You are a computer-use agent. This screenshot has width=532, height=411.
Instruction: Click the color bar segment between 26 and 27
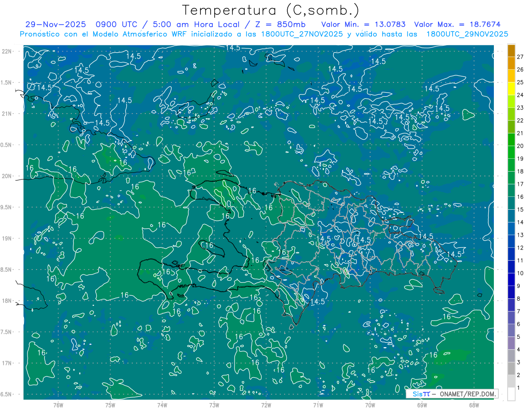(511, 63)
